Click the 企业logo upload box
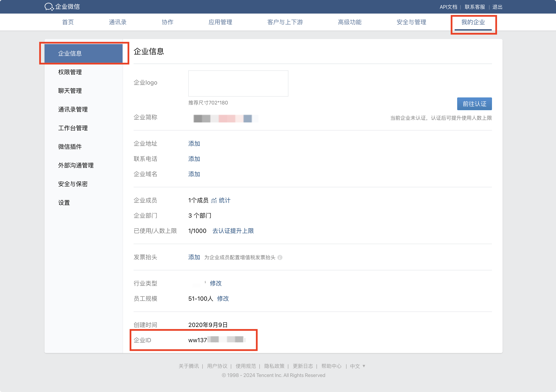556x392 pixels. [238, 83]
